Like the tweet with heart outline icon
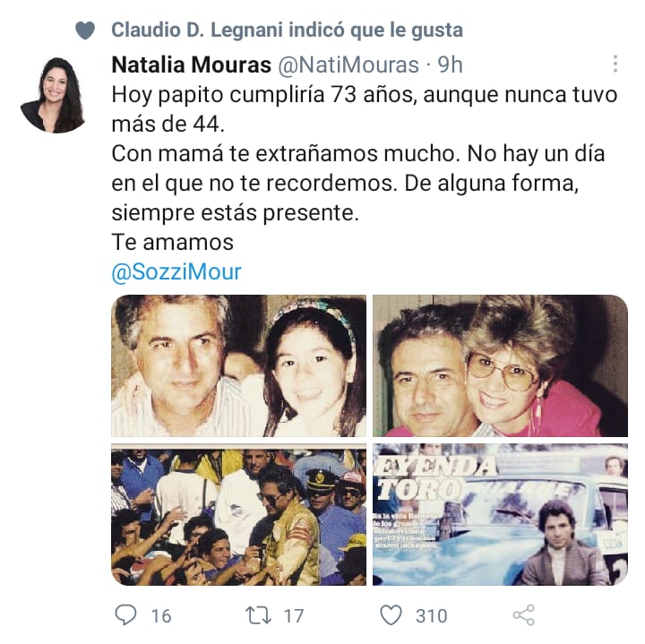Screen dimensions: 645x644 pyautogui.click(x=391, y=615)
